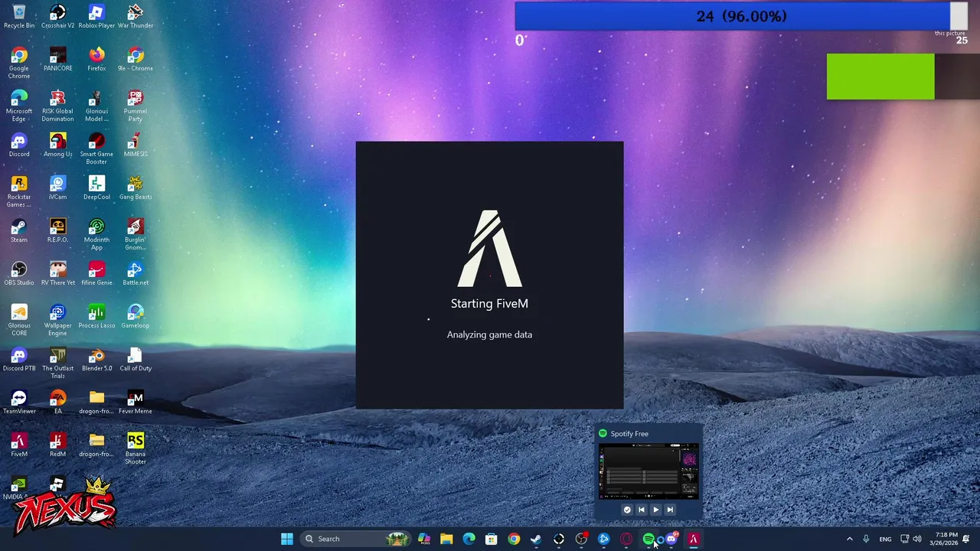The width and height of the screenshot is (980, 551).
Task: Open the notifications bell in the tray
Action: coord(966,539)
